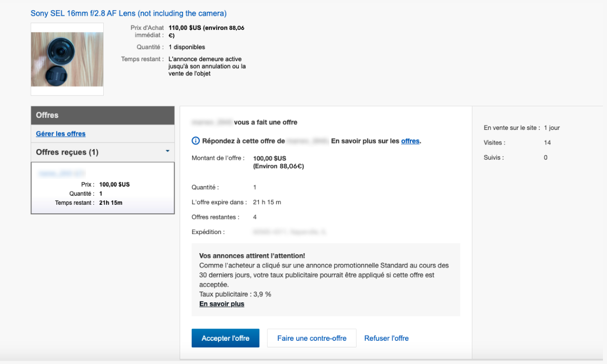Image resolution: width=607 pixels, height=364 pixels.
Task: Click the Offres panel header
Action: point(103,115)
